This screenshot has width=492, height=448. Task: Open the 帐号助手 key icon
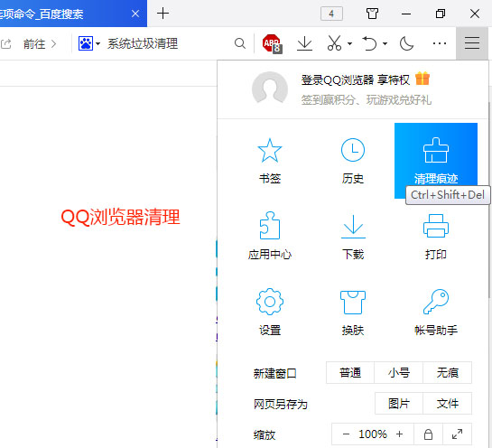(x=436, y=302)
